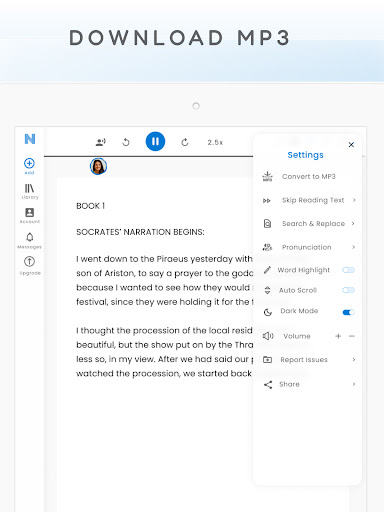Pause playback with the blue pause button
The width and height of the screenshot is (384, 512).
[x=155, y=141]
